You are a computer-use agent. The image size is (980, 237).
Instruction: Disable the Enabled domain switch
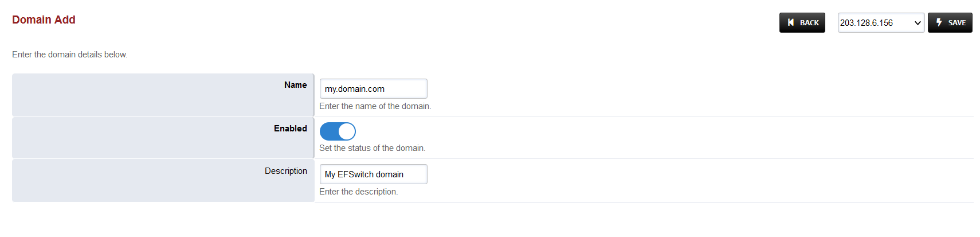pyautogui.click(x=338, y=131)
